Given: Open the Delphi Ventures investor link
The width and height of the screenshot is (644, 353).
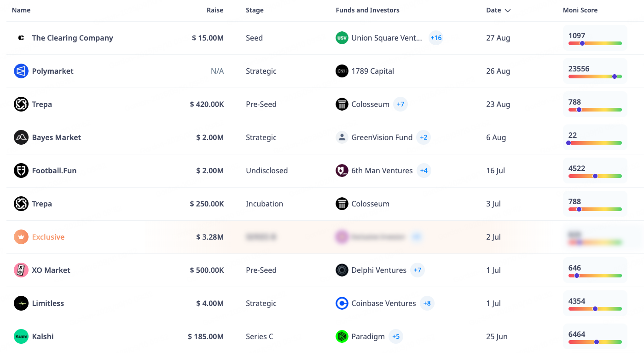Looking at the screenshot, I should tap(379, 270).
